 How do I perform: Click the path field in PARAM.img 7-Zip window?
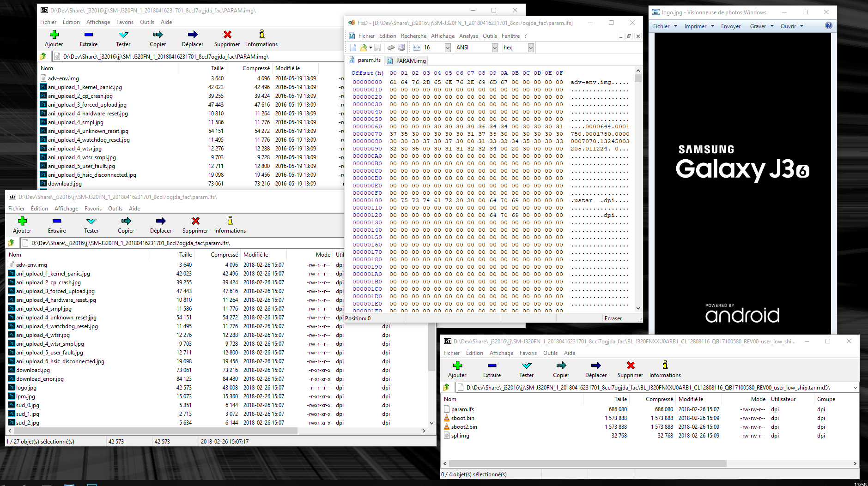(199, 56)
